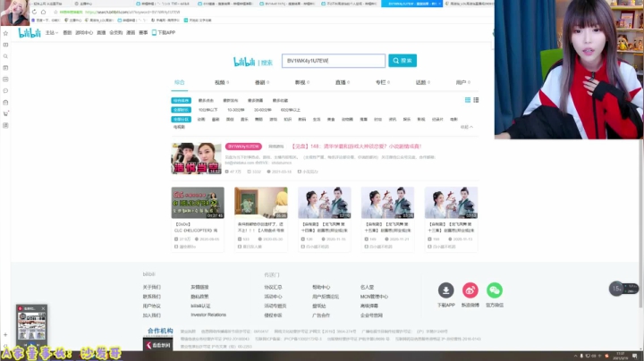This screenshot has height=361, width=644.
Task: Click the bilibili logo in the top navigation
Action: click(x=30, y=33)
